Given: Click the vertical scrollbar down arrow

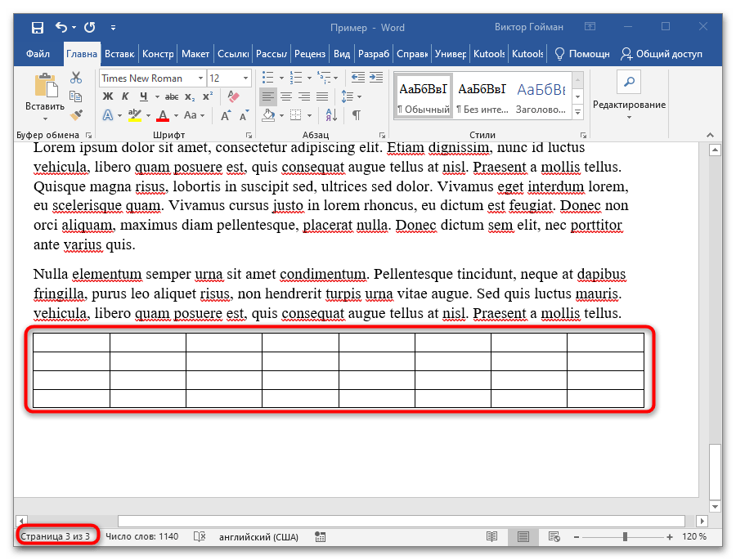Looking at the screenshot, I should 715,507.
